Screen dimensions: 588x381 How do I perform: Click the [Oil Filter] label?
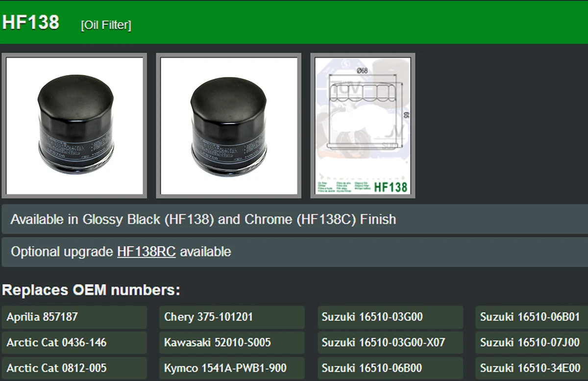point(106,25)
